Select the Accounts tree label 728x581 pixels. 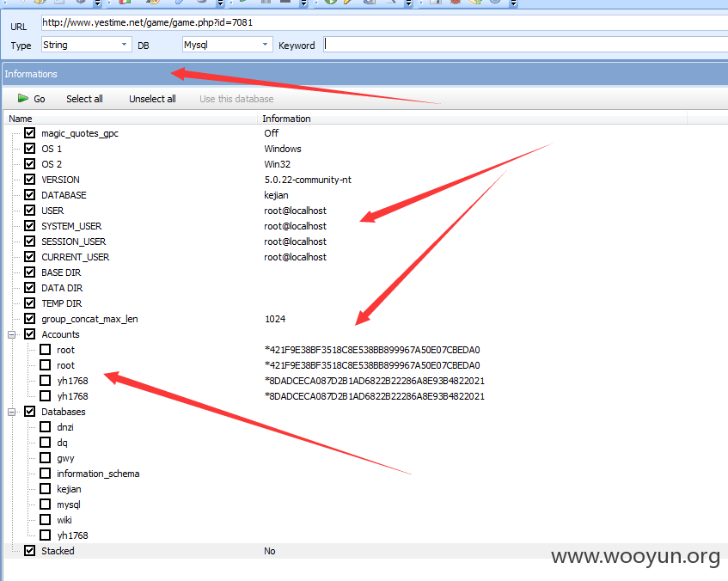[60, 334]
